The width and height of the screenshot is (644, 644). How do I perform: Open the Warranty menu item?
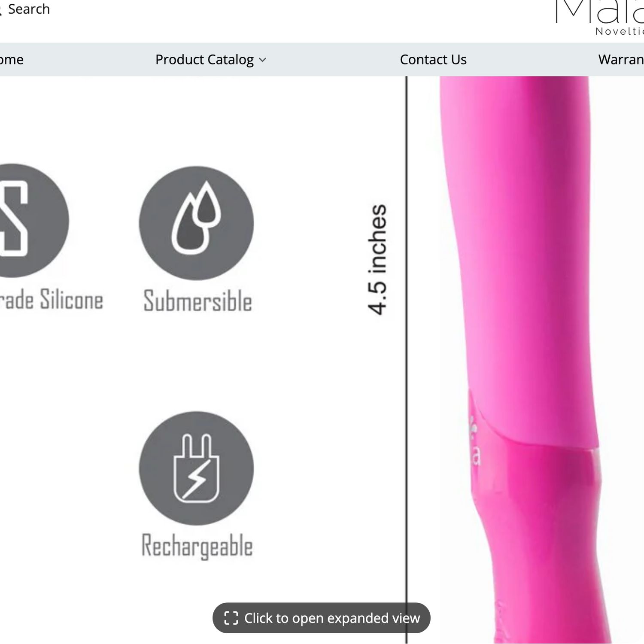621,60
